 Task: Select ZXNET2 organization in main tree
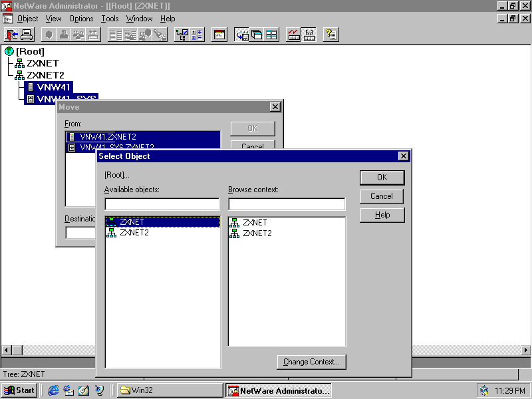pos(45,75)
